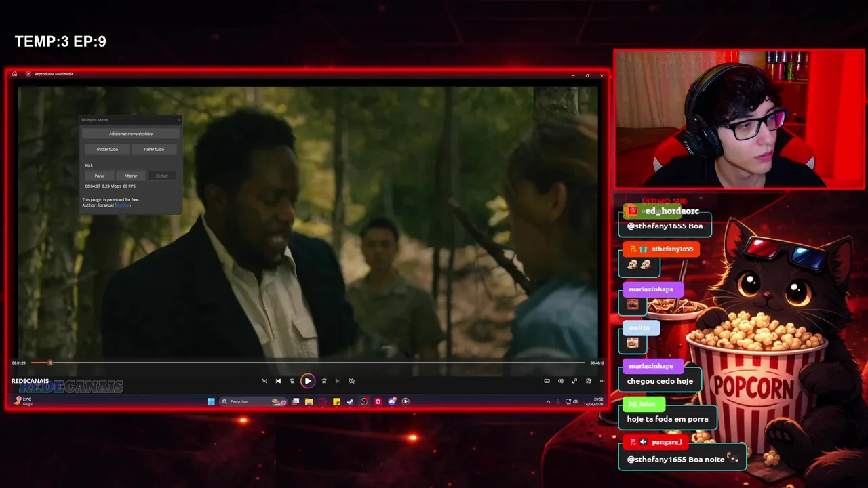
Task: Toggle shuffle in the media player
Action: (x=264, y=381)
